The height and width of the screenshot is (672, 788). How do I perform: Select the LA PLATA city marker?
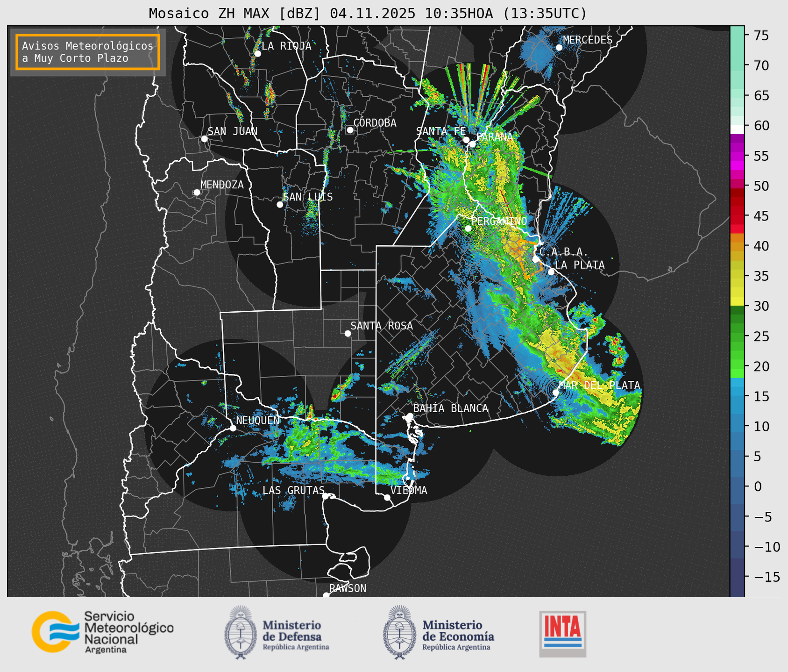[x=551, y=272]
